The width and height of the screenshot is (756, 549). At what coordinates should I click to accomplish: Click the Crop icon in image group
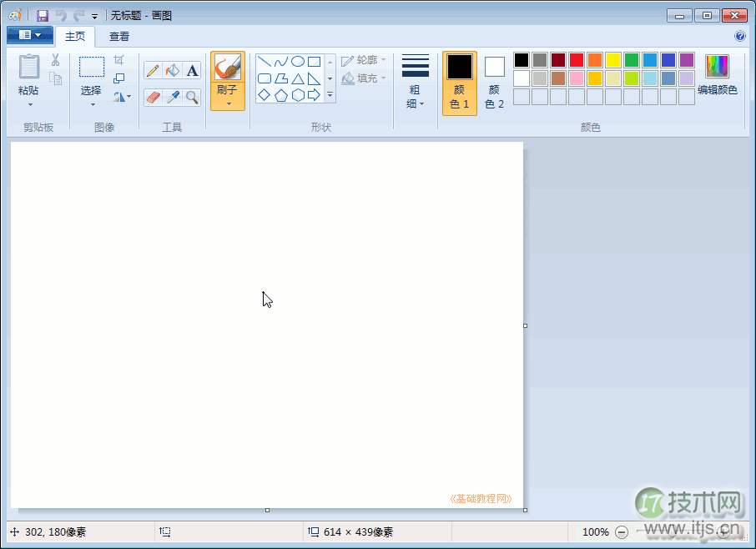pyautogui.click(x=118, y=60)
